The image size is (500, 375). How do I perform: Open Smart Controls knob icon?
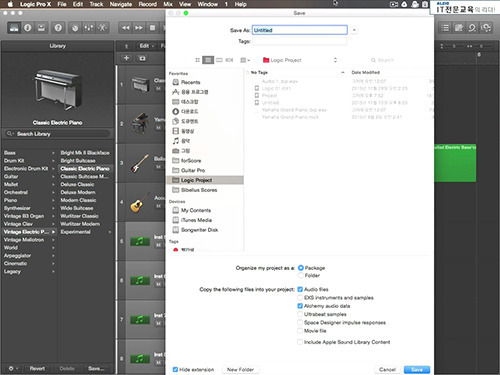[x=75, y=28]
